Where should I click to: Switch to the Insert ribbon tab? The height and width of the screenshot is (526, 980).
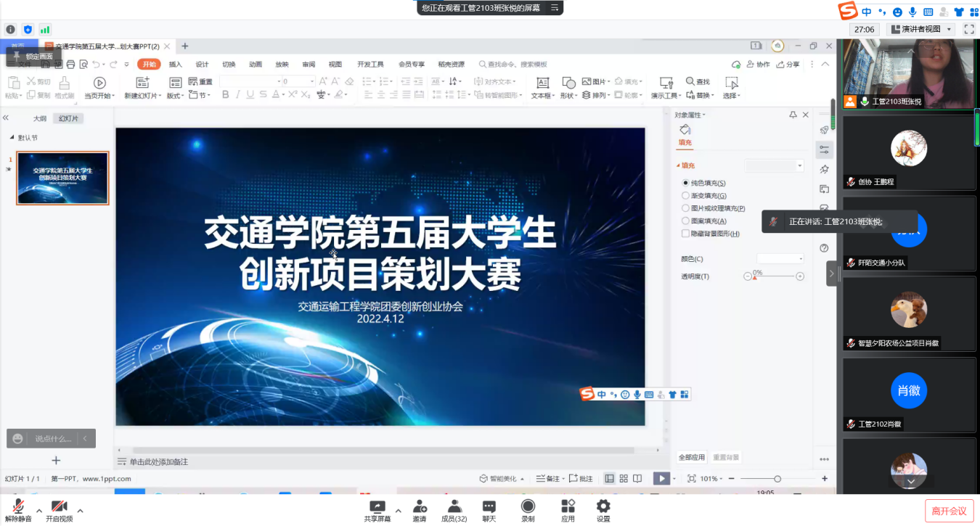click(176, 65)
